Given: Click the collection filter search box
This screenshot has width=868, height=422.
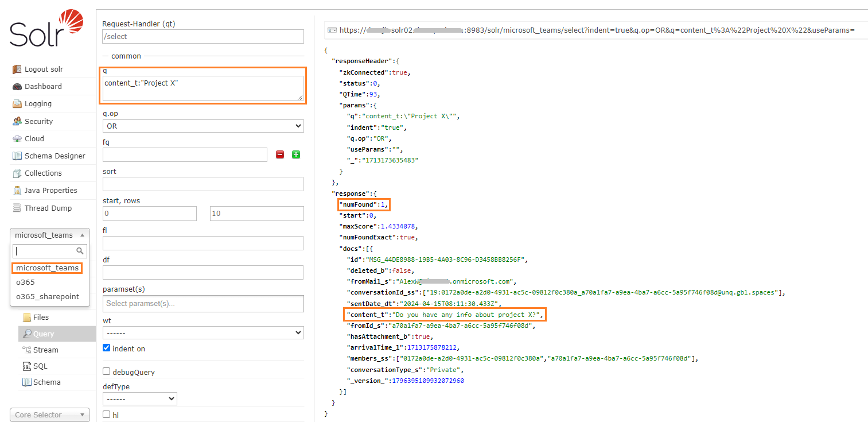Looking at the screenshot, I should (x=49, y=251).
